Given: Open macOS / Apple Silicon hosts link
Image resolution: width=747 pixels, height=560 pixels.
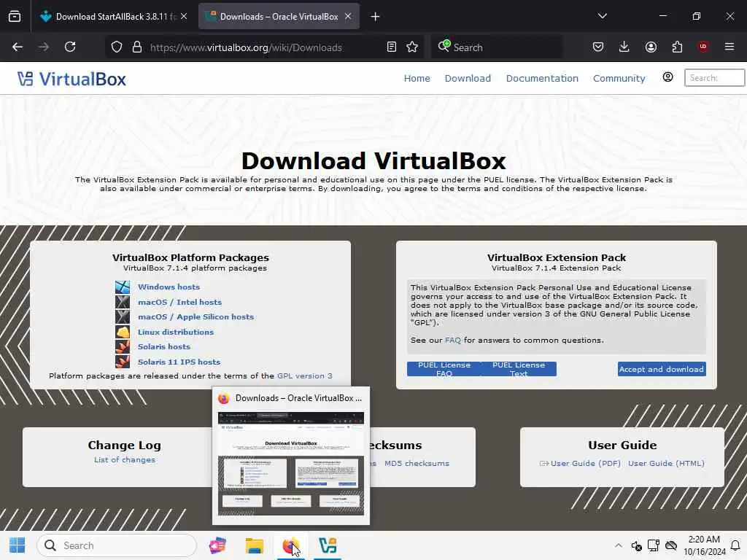Looking at the screenshot, I should [196, 316].
